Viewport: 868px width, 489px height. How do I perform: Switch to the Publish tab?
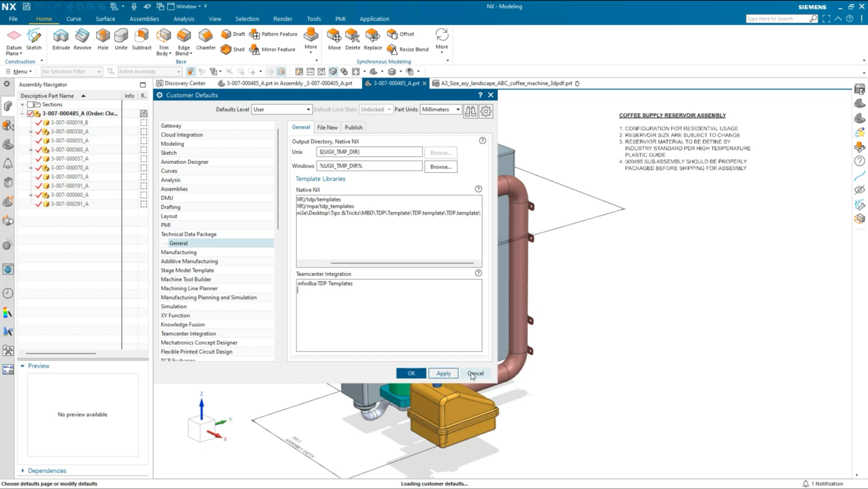(x=353, y=127)
